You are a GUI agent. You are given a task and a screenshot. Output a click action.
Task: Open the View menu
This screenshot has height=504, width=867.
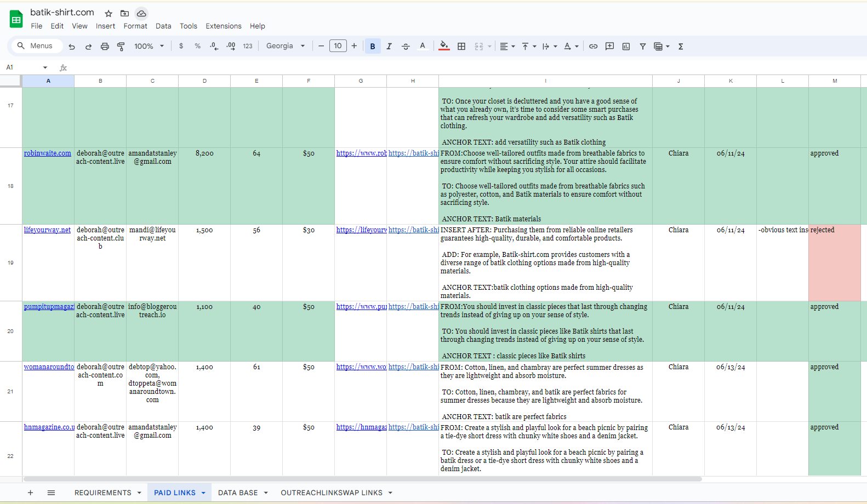point(79,26)
